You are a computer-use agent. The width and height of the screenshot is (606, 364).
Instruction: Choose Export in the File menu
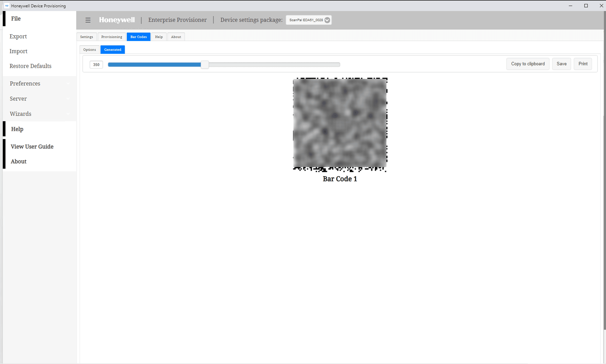[18, 36]
